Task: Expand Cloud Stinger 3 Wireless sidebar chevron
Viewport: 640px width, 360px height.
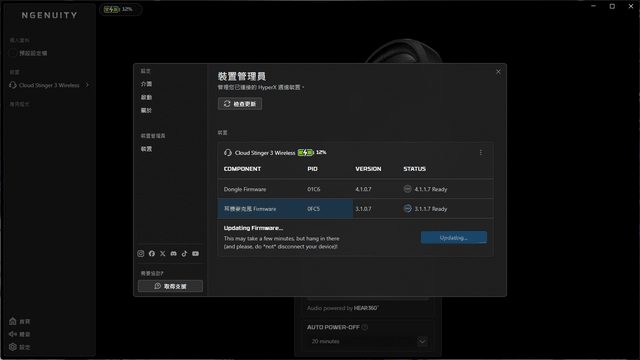Action: 87,85
